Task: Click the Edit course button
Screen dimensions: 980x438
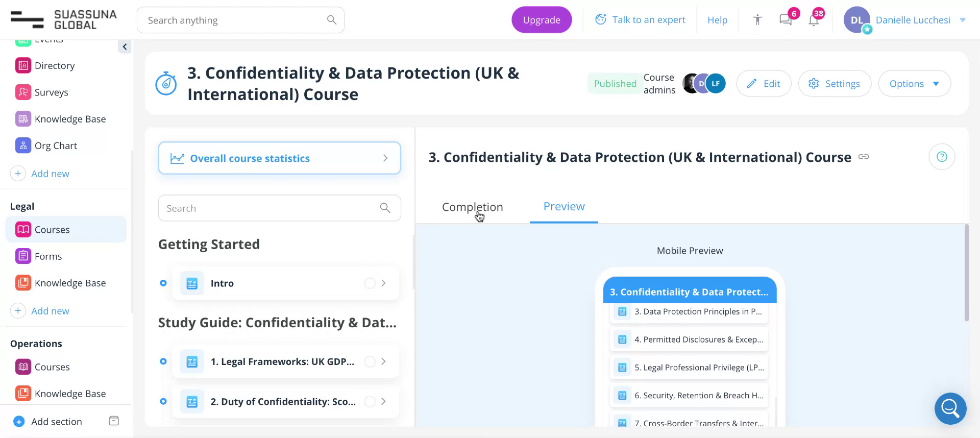Action: tap(764, 84)
